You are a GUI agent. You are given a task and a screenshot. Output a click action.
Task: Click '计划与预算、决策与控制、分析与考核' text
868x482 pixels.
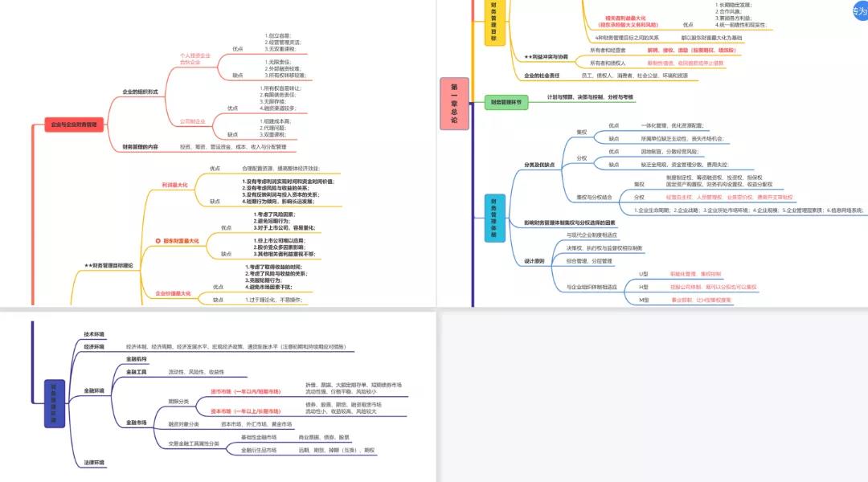coord(590,97)
